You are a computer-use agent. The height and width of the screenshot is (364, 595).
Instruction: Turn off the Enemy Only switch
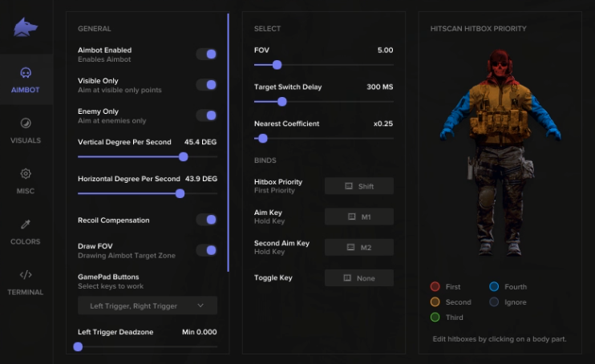coord(207,115)
